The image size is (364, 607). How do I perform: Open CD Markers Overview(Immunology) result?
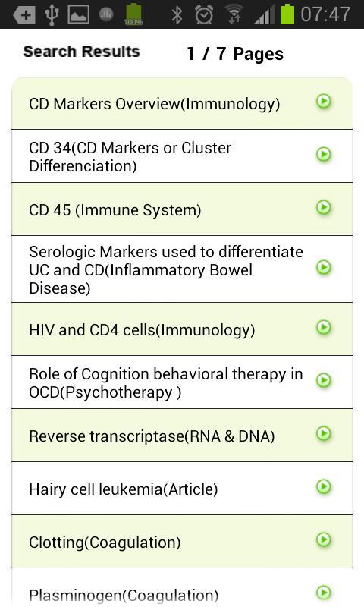click(x=182, y=103)
